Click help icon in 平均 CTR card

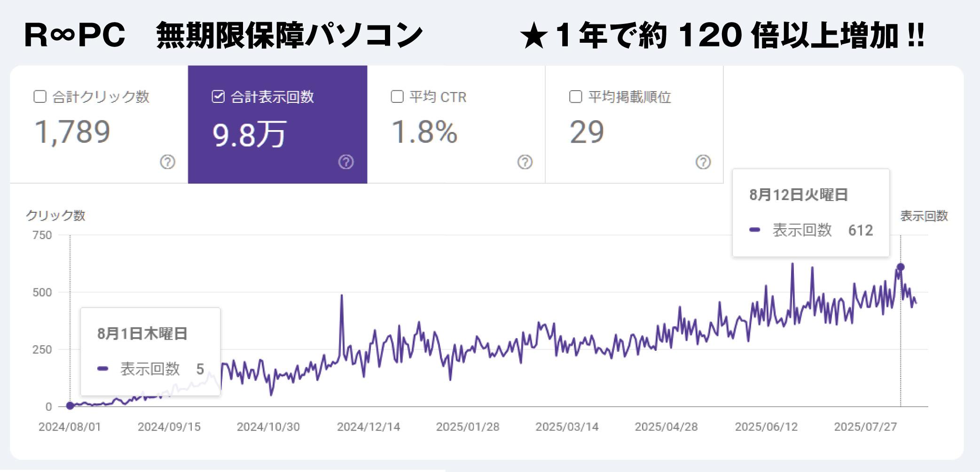point(525,162)
